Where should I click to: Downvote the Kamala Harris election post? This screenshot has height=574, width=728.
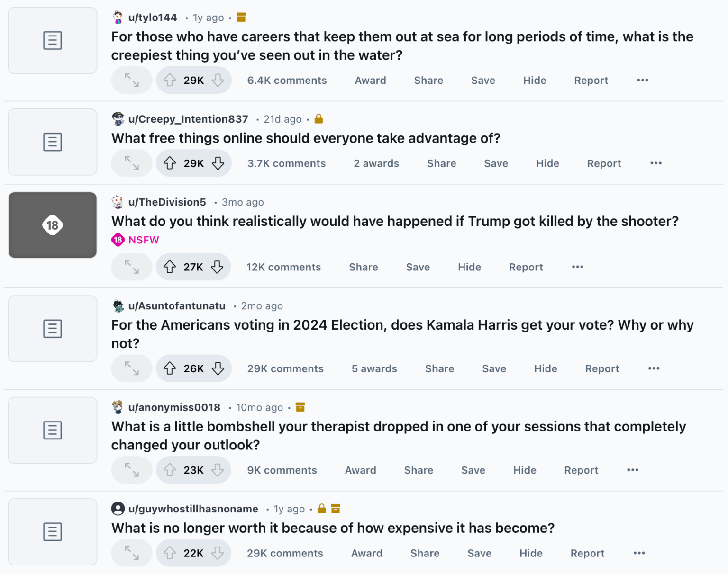218,368
